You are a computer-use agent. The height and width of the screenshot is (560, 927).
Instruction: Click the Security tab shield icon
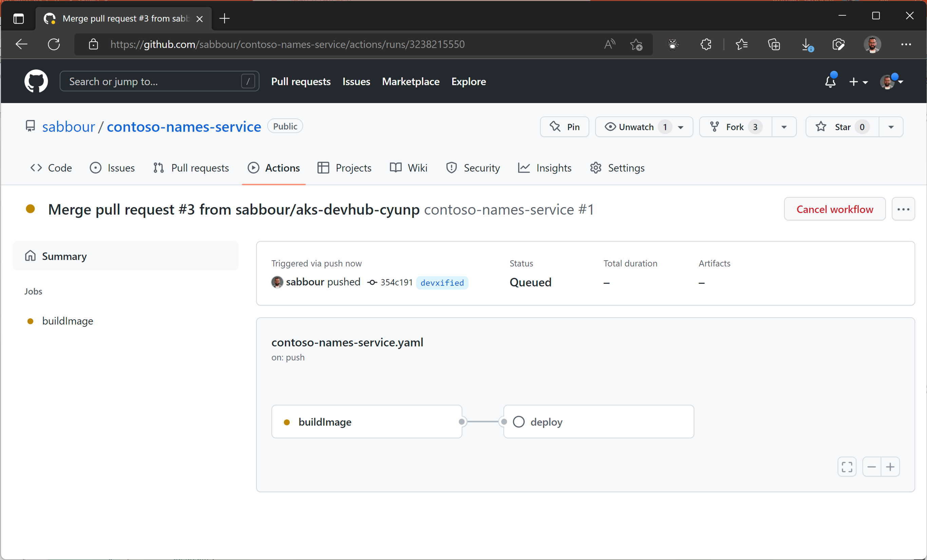[450, 168]
